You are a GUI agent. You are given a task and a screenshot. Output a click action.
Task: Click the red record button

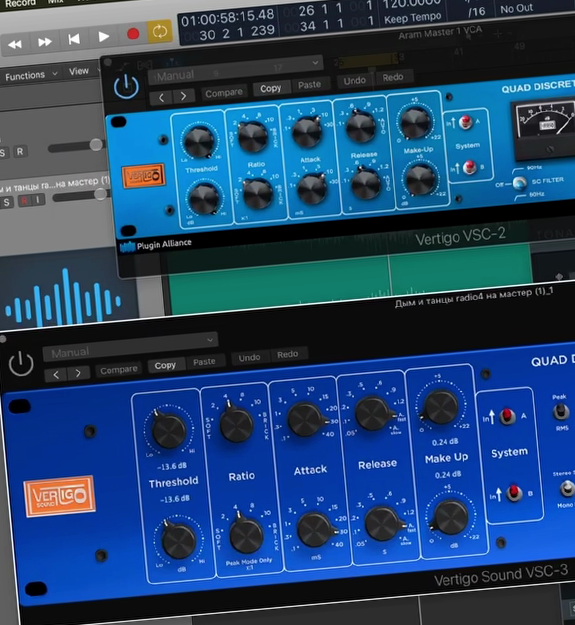click(x=133, y=34)
